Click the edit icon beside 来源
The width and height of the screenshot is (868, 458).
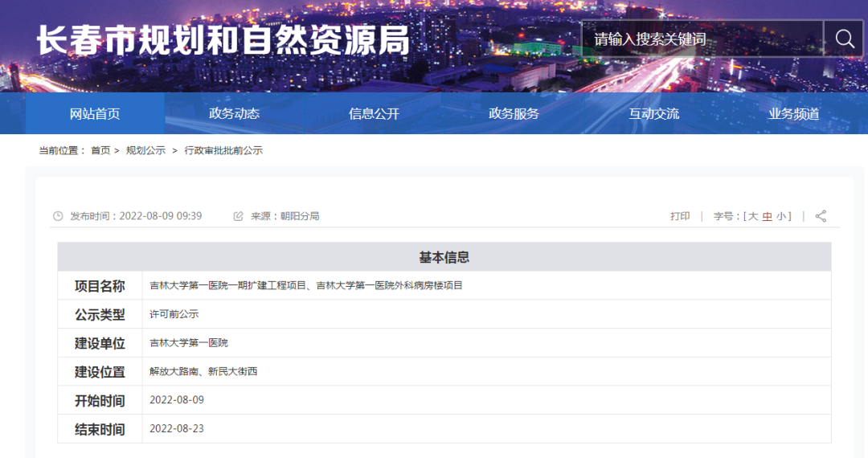point(238,216)
